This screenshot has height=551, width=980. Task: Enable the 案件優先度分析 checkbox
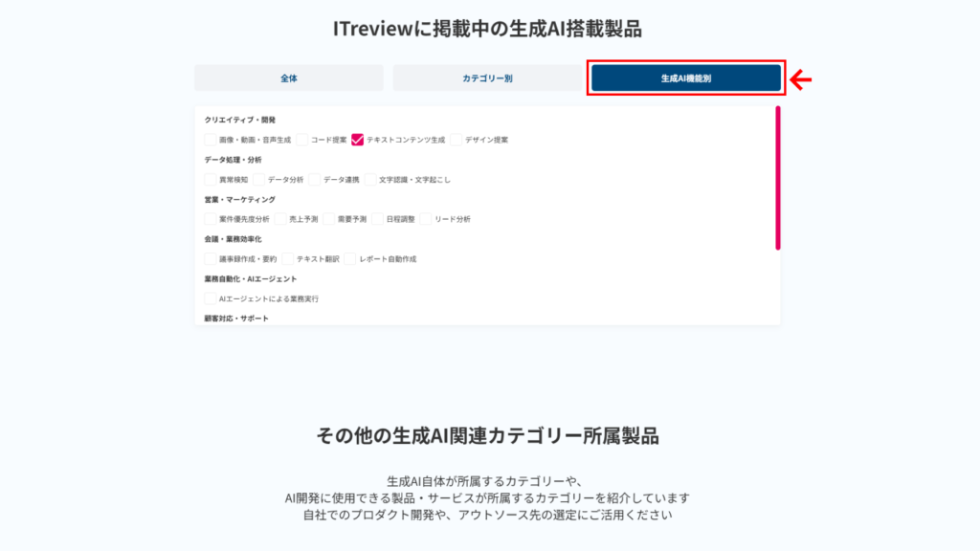[x=211, y=219]
